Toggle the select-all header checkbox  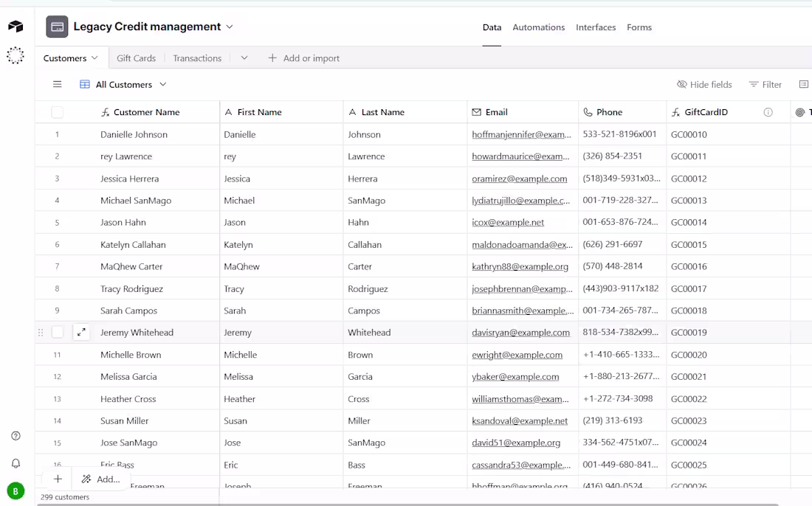click(x=58, y=112)
